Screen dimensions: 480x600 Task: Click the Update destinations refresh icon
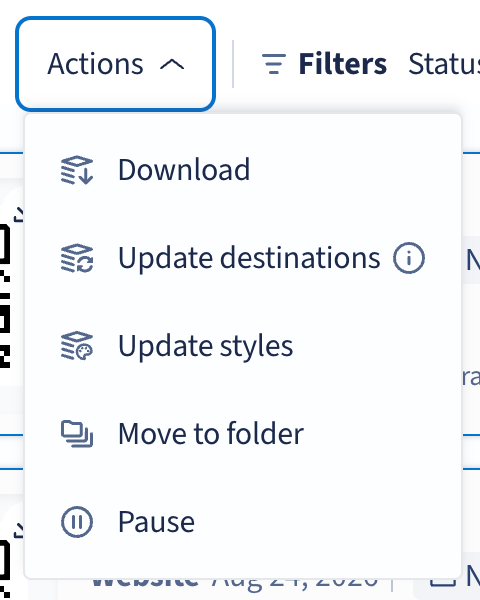pyautogui.click(x=77, y=258)
